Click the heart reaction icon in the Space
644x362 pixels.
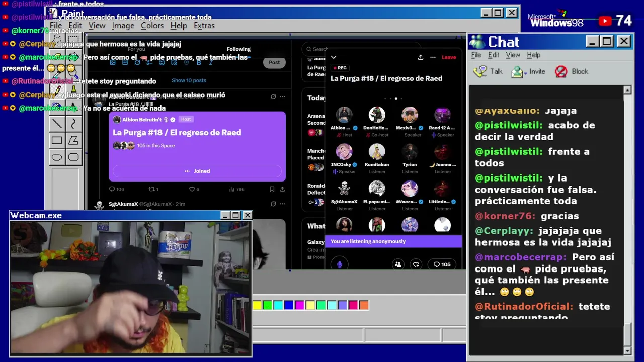(x=416, y=264)
